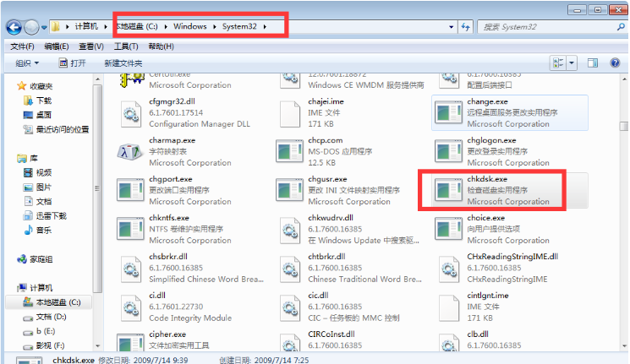This screenshot has width=630, height=364.
Task: Click the file list vertical scrollbar thumb
Action: [x=623, y=126]
